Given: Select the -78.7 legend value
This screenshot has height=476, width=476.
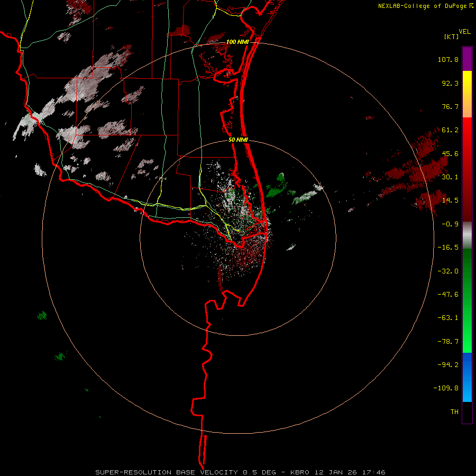Looking at the screenshot, I should pos(448,342).
